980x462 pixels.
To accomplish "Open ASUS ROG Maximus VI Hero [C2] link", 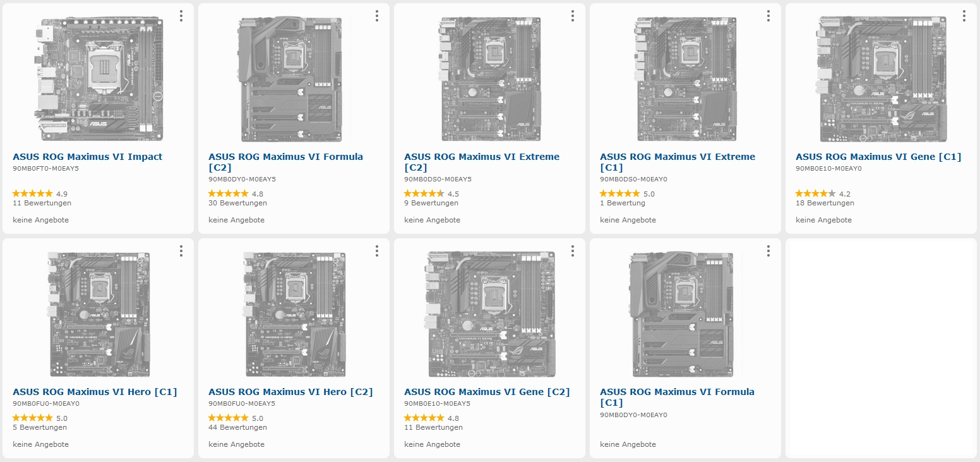I will coord(290,392).
